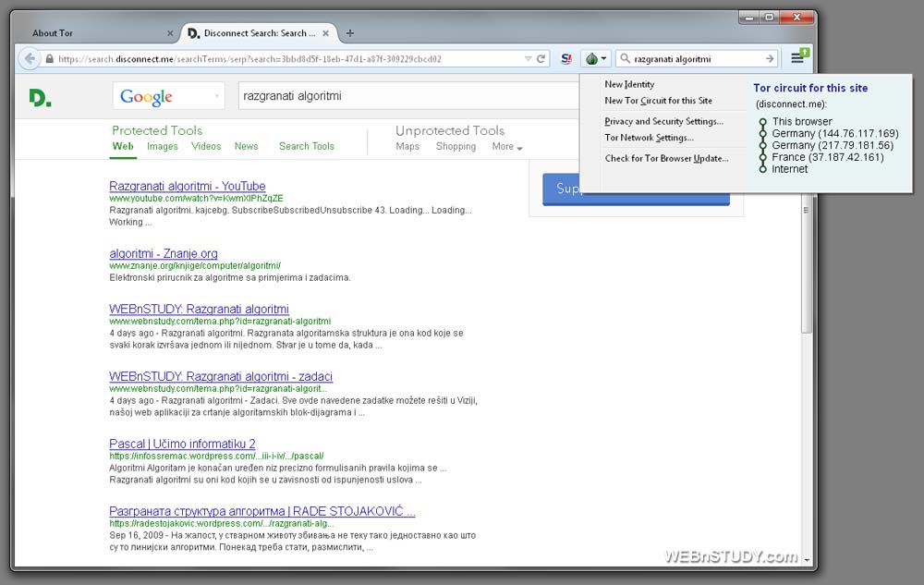
Task: Click the scrollbar down arrow
Action: pos(807,560)
